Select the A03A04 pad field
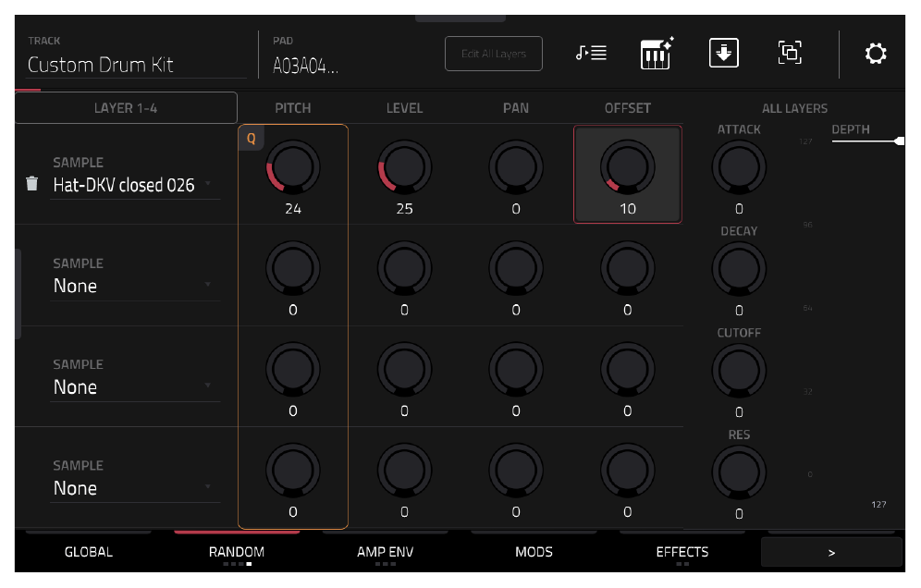 305,66
